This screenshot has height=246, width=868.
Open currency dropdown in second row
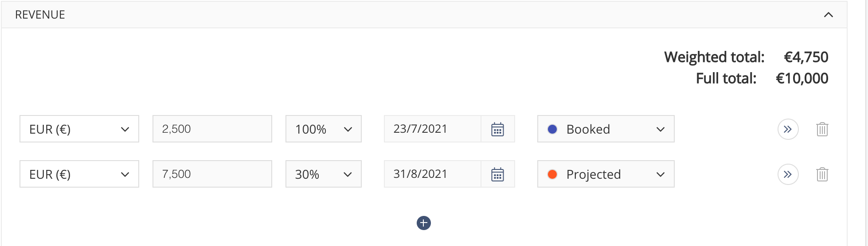point(79,174)
